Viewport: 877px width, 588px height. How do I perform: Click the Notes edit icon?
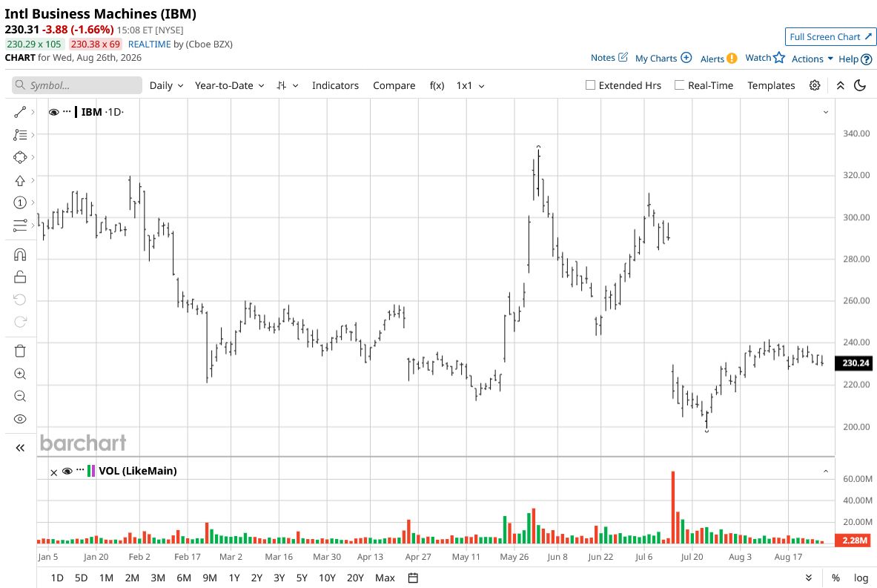click(623, 57)
